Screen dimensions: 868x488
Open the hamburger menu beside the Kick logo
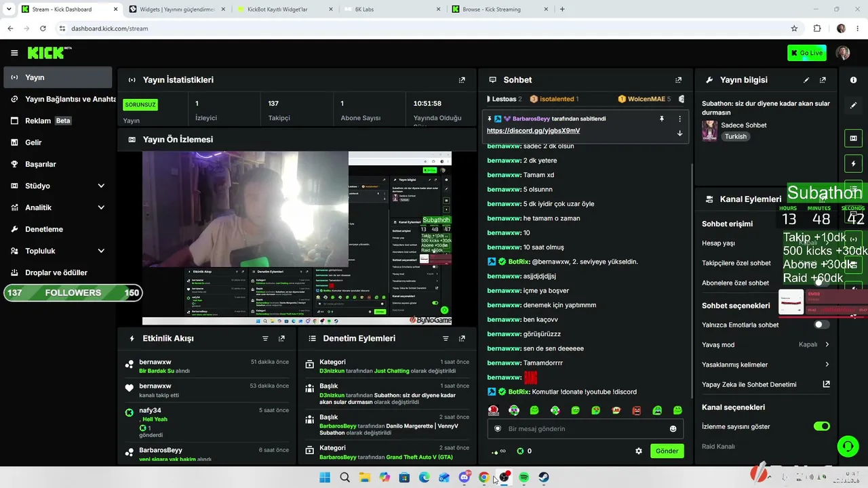pos(14,53)
